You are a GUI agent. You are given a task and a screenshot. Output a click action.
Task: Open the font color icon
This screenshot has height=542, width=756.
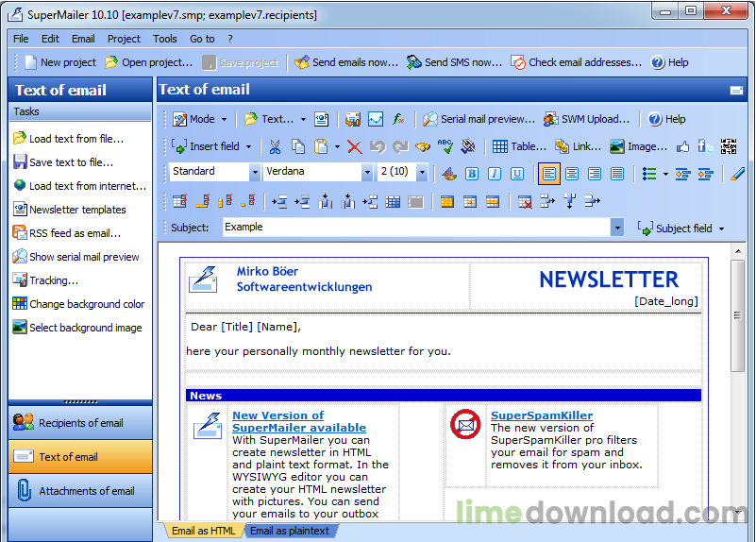(x=449, y=174)
